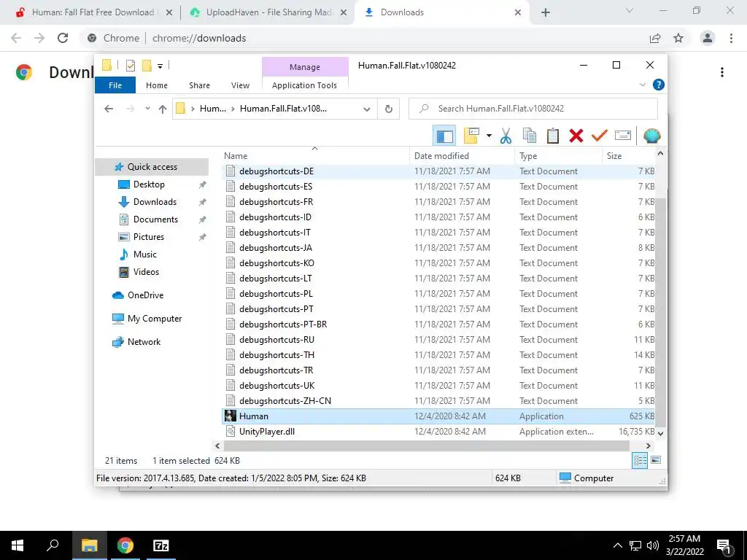Viewport: 747px width, 560px height.
Task: Bookmark page with star icon
Action: tap(678, 38)
